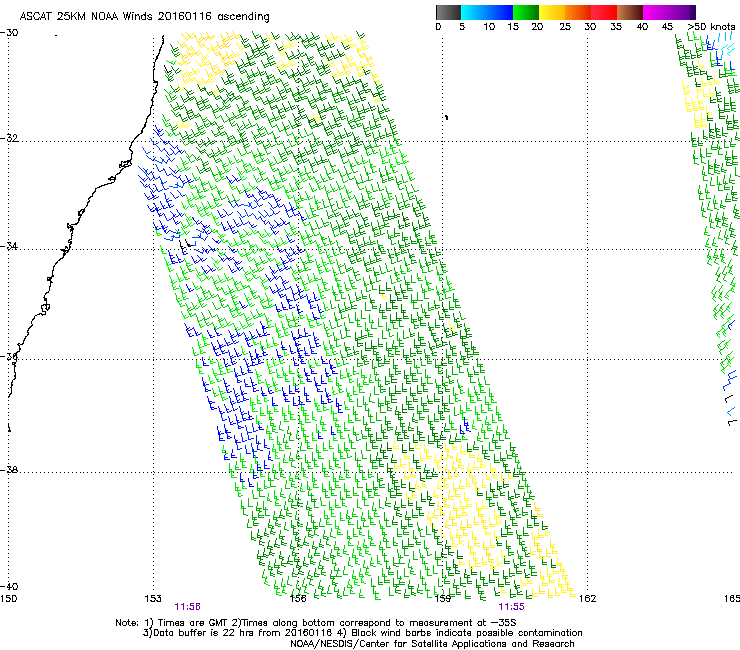Click the "0" tick label under the color bar
Image resolution: width=740 pixels, height=650 pixels.
pyautogui.click(x=438, y=27)
